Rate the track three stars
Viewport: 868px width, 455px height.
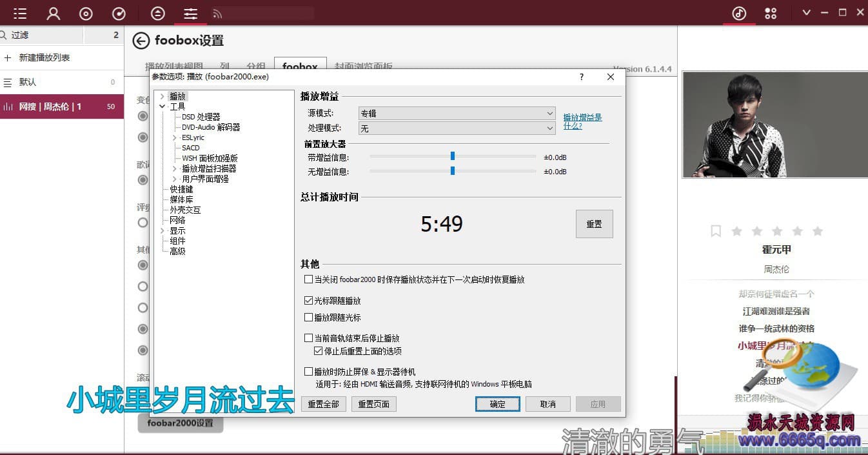777,230
